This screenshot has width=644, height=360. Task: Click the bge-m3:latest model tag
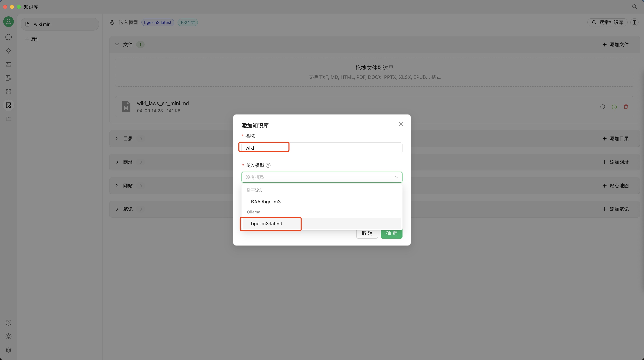coord(157,22)
